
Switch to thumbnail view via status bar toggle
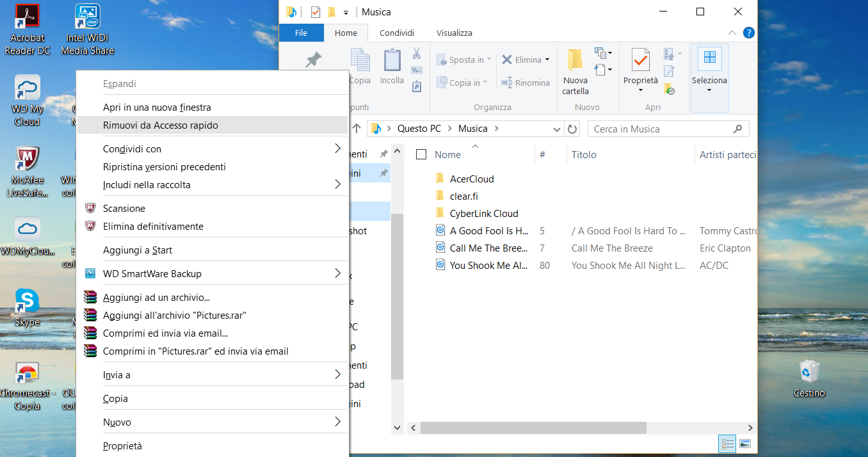tap(746, 444)
